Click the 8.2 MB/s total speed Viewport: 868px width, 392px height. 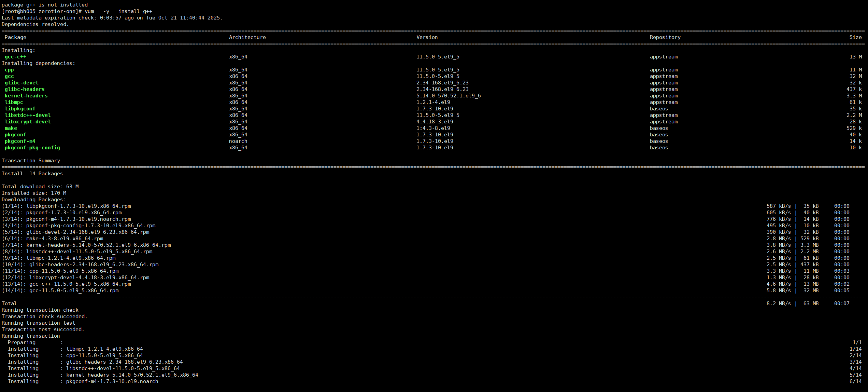point(778,303)
